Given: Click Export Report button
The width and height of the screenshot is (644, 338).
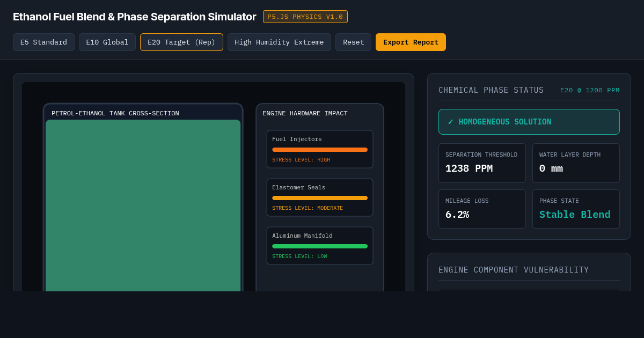Looking at the screenshot, I should pos(411,42).
